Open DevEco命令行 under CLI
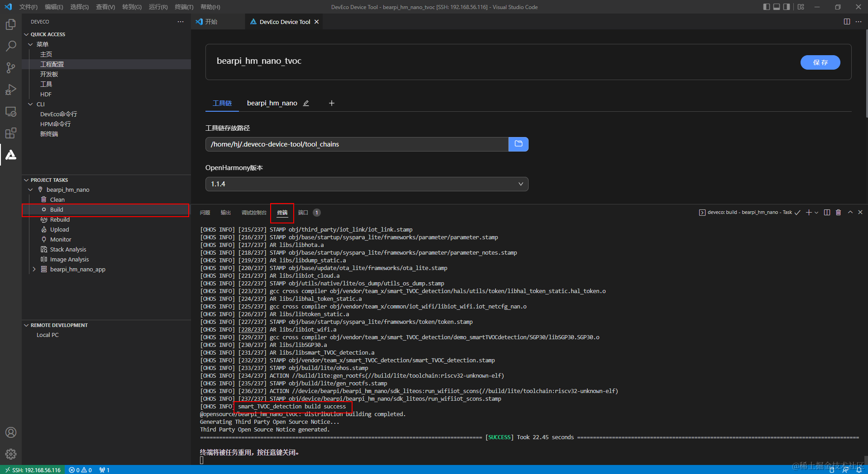Screen dimensions: 868x474 tap(106, 114)
